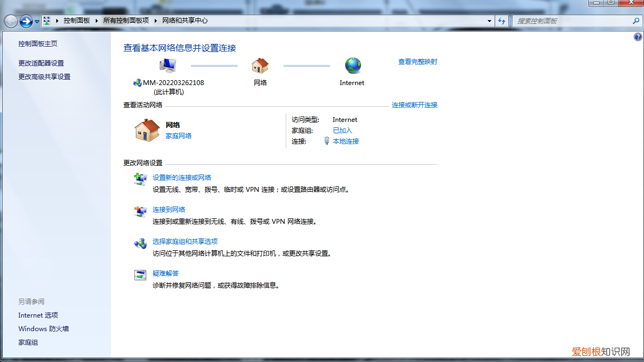The height and width of the screenshot is (362, 644).
Task: Click the Back navigation arrow
Action: click(x=10, y=21)
